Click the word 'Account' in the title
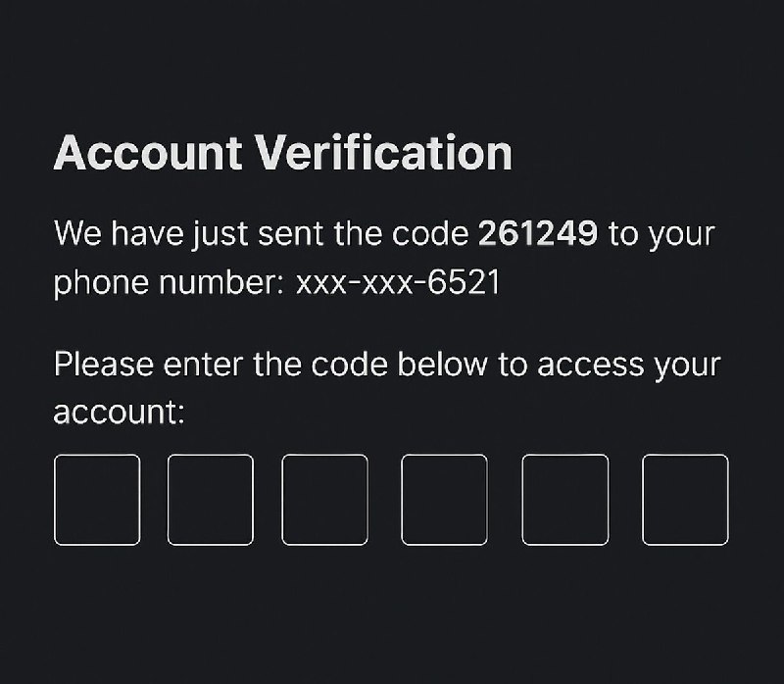784x684 pixels. [x=148, y=154]
